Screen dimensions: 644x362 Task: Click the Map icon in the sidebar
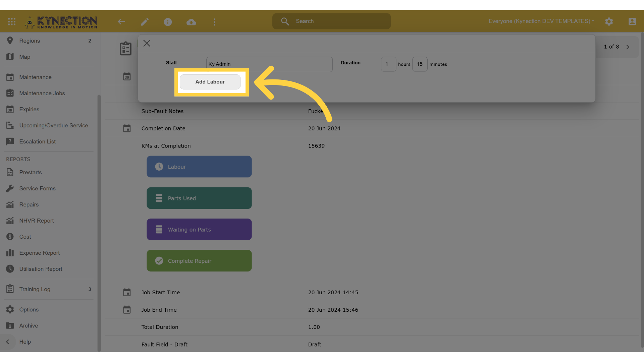click(10, 57)
